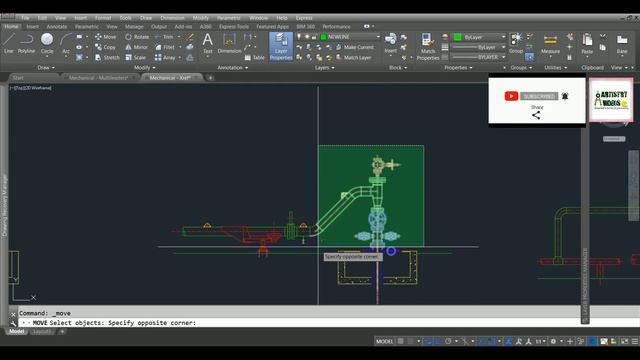
Task: Create a new drawing tab
Action: pyautogui.click(x=211, y=78)
